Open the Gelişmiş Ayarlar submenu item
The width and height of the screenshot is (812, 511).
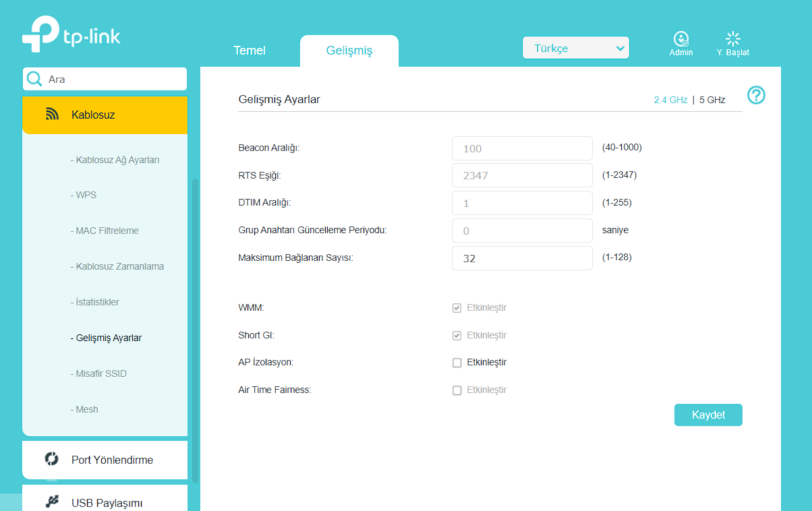106,338
